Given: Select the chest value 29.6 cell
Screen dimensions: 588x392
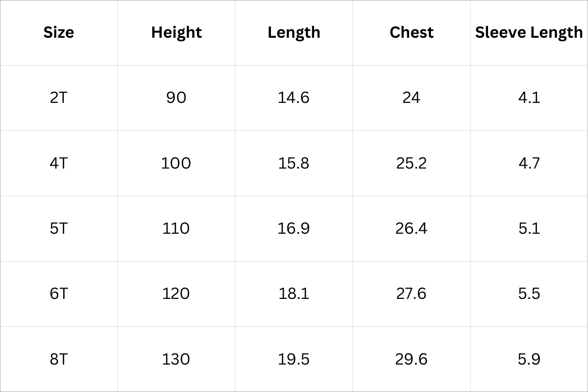Looking at the screenshot, I should [x=412, y=359].
